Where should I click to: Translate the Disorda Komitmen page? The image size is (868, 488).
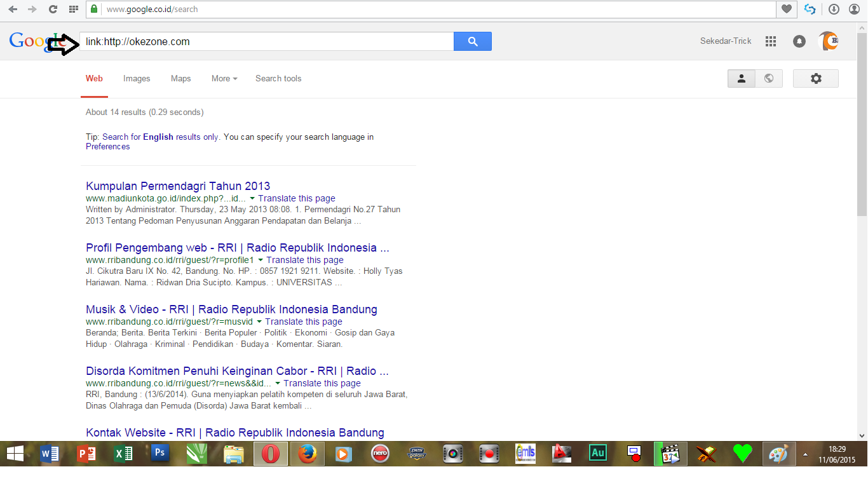pyautogui.click(x=322, y=383)
